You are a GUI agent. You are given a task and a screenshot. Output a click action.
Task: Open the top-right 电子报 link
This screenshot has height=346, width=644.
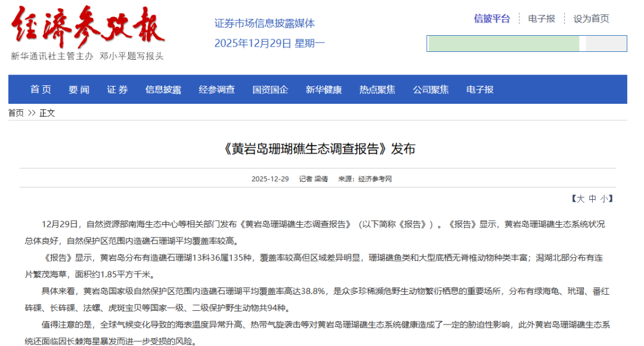pos(541,18)
